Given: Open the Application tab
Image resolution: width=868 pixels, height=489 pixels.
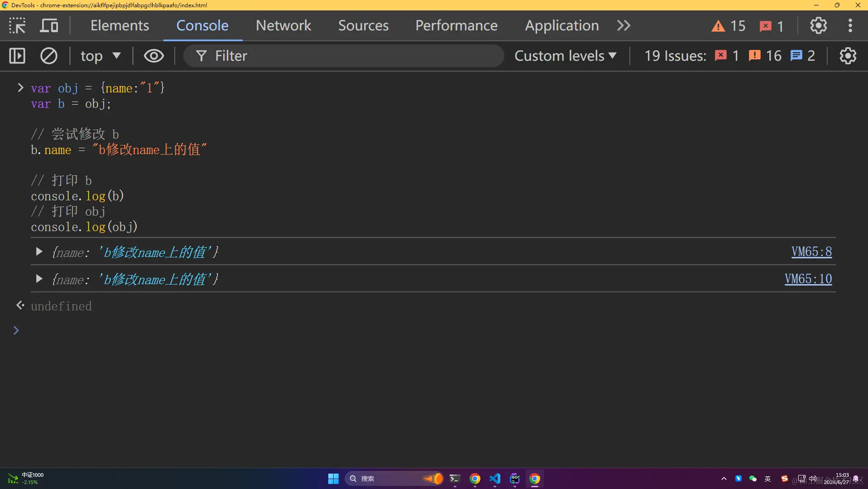Looking at the screenshot, I should pyautogui.click(x=562, y=25).
